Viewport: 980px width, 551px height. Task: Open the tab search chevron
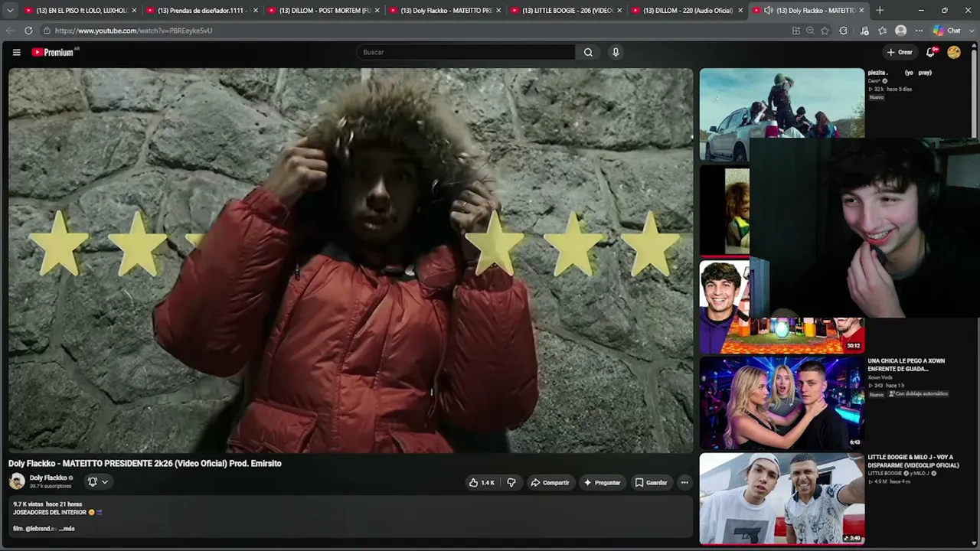tap(9, 11)
